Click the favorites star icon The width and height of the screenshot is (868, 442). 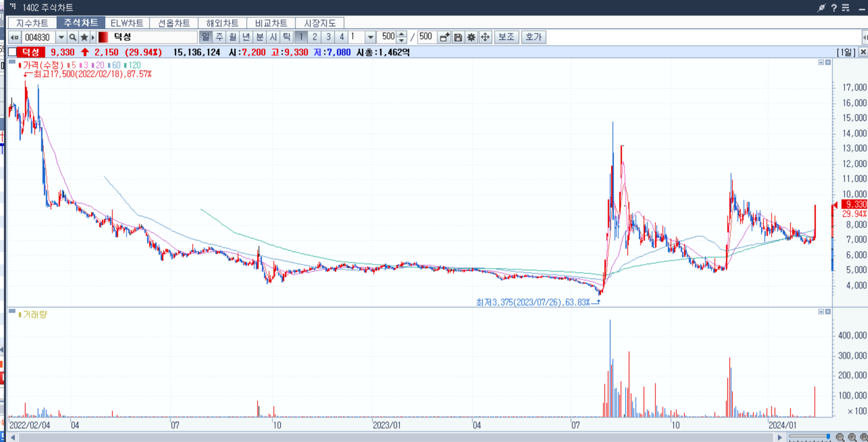[84, 37]
